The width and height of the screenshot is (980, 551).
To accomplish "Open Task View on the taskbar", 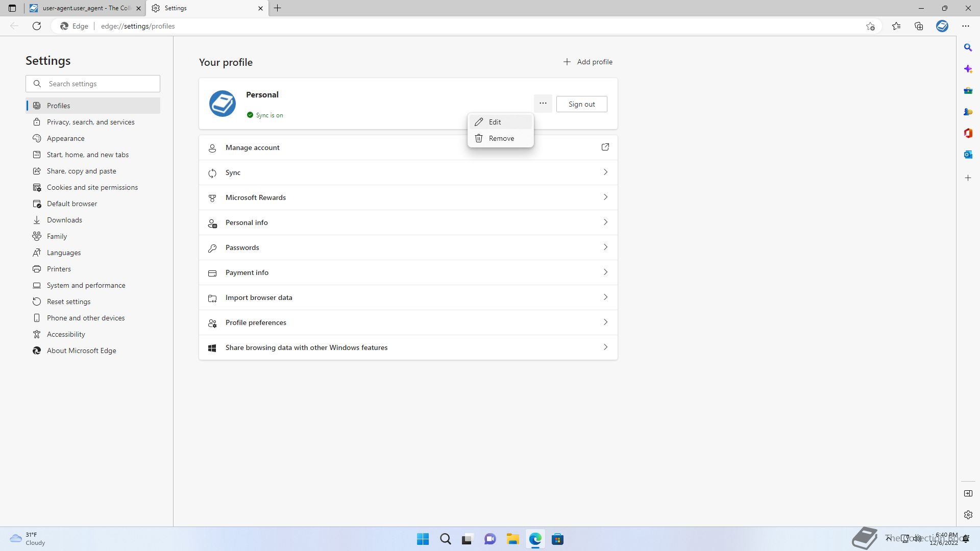I will pos(467,539).
